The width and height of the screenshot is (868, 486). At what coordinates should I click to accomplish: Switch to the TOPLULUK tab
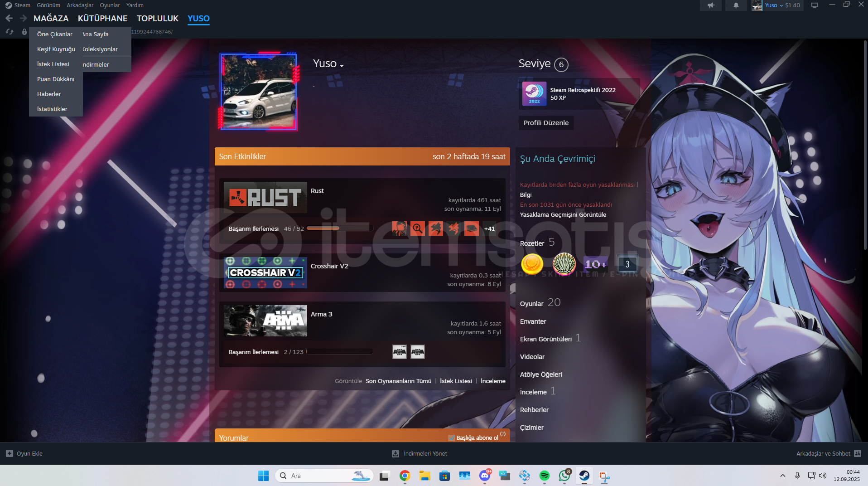pyautogui.click(x=158, y=18)
